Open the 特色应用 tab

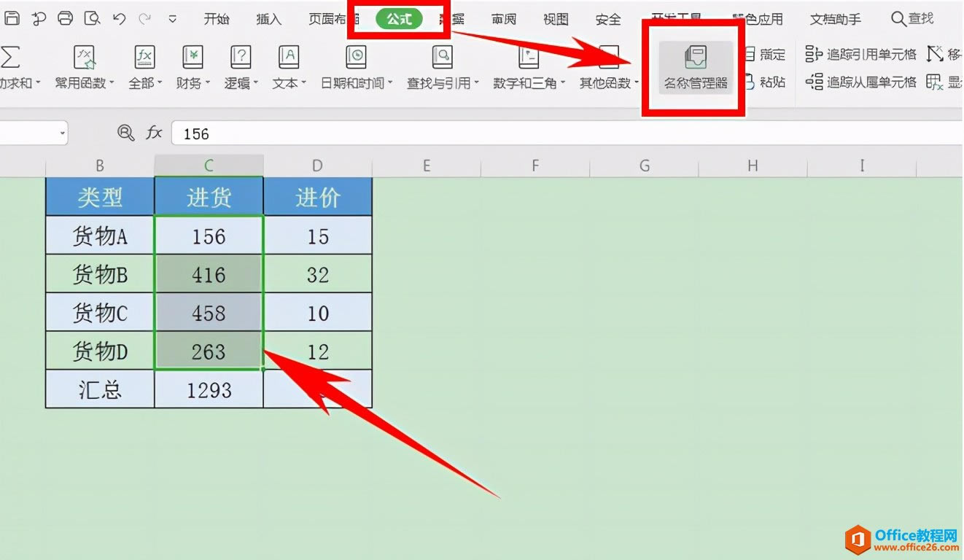[x=758, y=19]
